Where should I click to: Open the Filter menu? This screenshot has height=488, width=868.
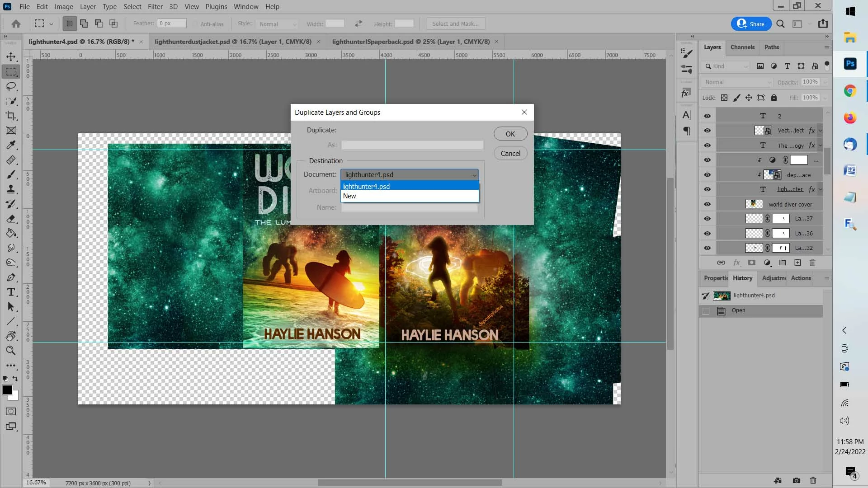click(x=155, y=7)
